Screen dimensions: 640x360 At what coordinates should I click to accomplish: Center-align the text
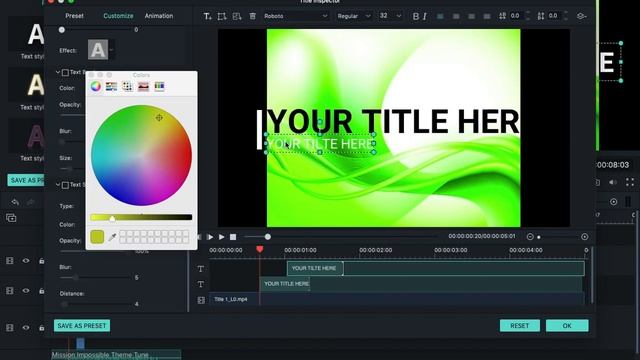click(456, 16)
